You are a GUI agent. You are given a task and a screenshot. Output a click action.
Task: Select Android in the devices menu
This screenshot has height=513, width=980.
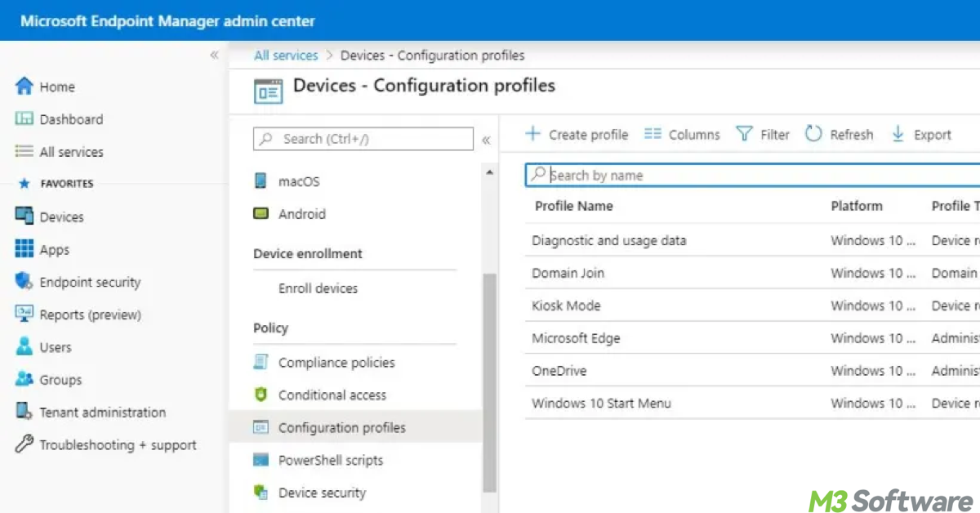point(302,214)
